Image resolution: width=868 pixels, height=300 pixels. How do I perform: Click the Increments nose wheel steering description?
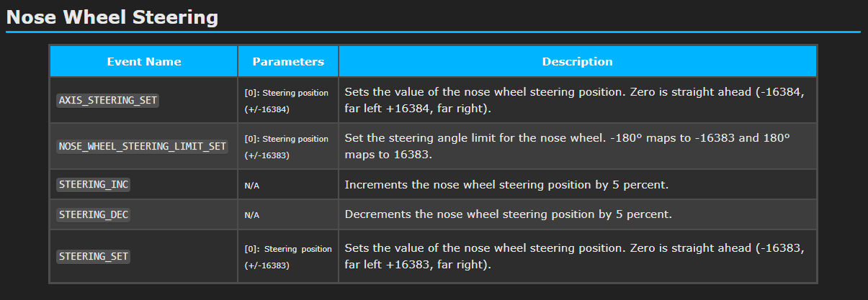(x=507, y=185)
